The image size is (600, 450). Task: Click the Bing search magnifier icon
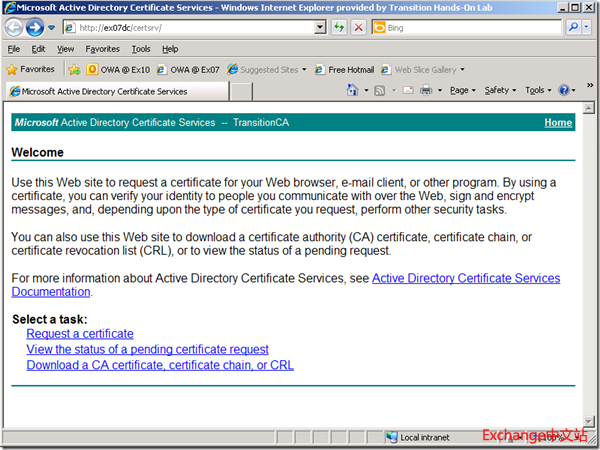click(x=574, y=27)
